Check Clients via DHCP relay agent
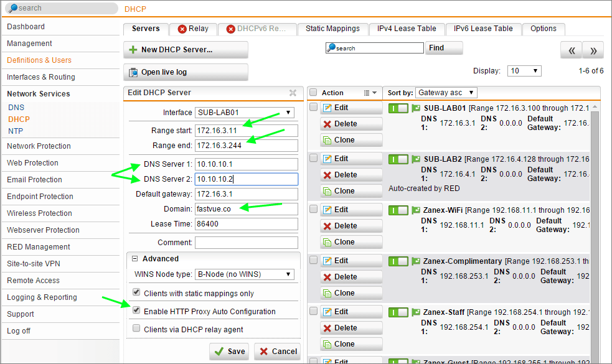This screenshot has height=364, width=612. tap(136, 328)
